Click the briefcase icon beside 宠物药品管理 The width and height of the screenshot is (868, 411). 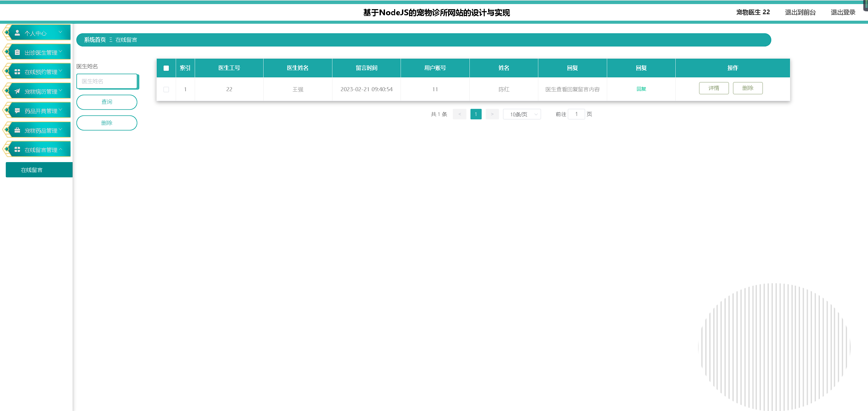point(17,130)
